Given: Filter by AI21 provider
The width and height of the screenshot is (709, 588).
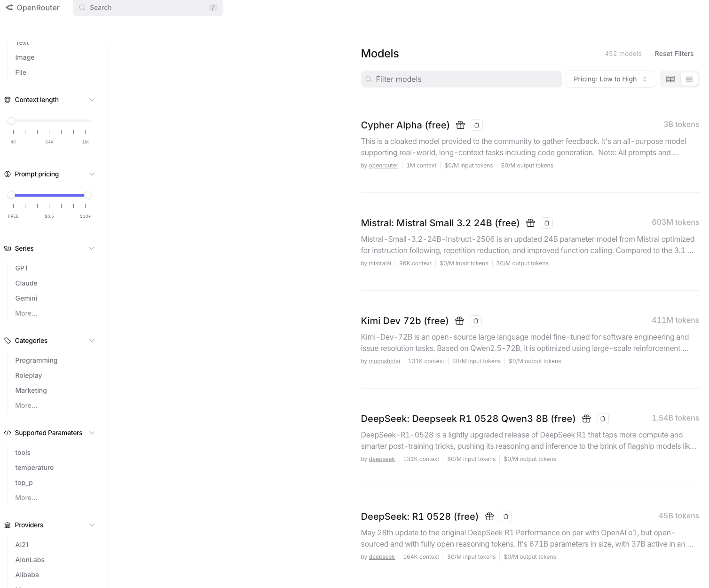Looking at the screenshot, I should (22, 545).
